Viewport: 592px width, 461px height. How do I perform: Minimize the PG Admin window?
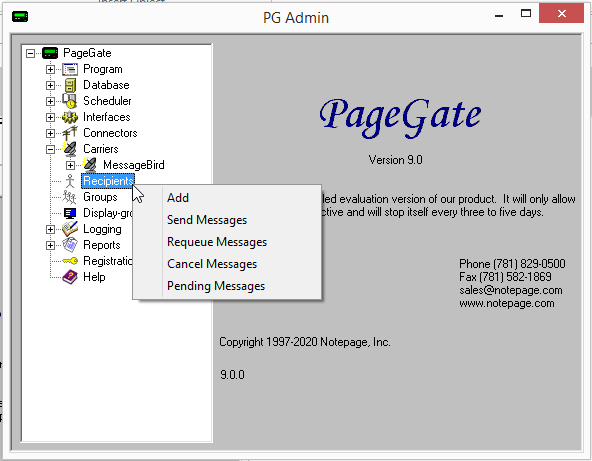pos(499,15)
